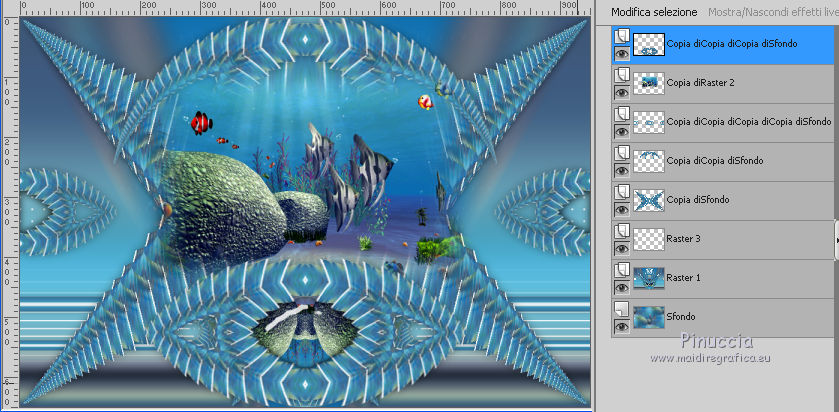Screen dimensions: 839x412
Task: Select the thumbnail of the highlighted layer
Action: click(x=649, y=44)
